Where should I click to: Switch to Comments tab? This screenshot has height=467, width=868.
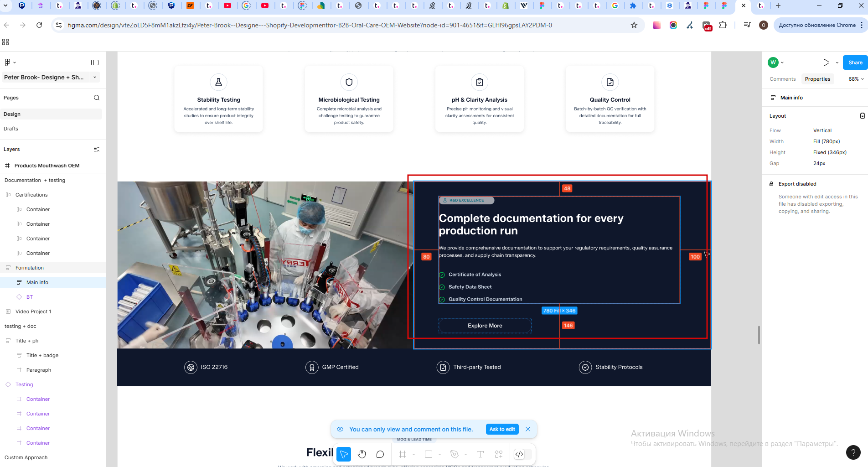click(x=782, y=79)
